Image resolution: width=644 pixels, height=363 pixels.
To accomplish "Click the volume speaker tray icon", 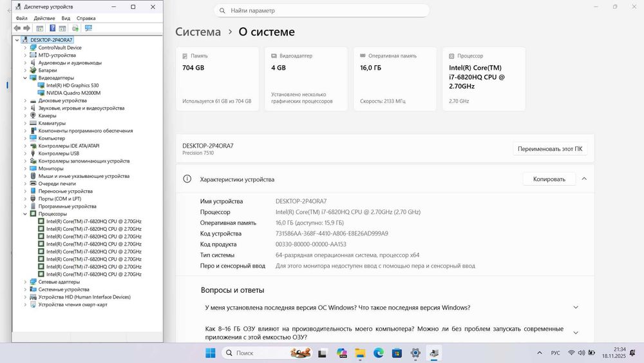I will click(581, 353).
